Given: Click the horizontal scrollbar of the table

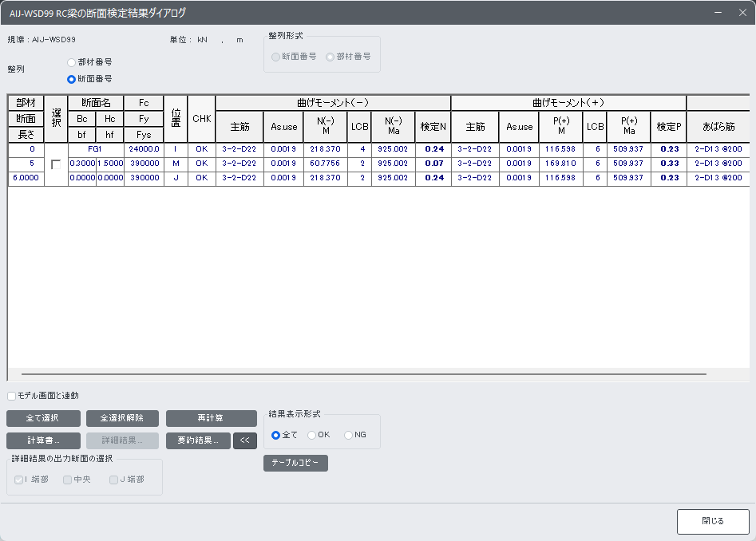Looking at the screenshot, I should [364, 374].
